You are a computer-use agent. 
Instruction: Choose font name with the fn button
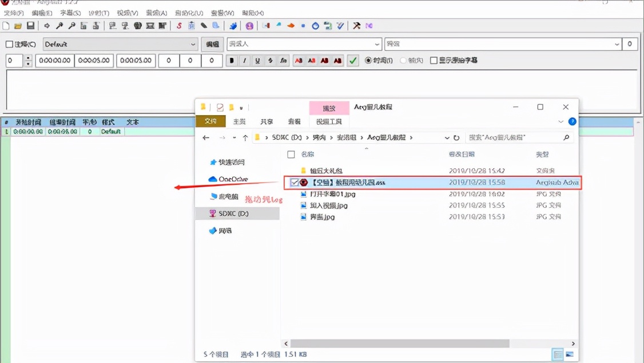pyautogui.click(x=283, y=61)
